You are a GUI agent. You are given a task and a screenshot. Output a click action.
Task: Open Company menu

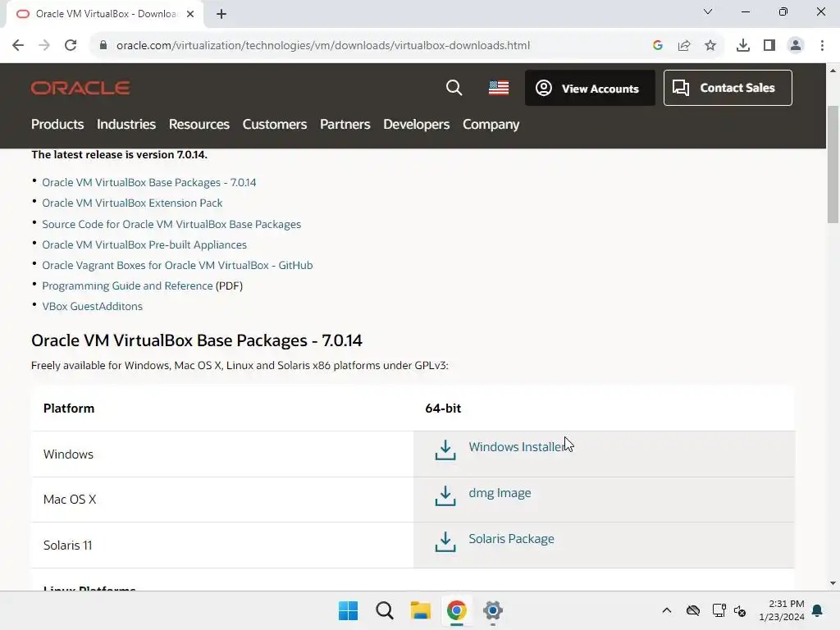point(491,125)
